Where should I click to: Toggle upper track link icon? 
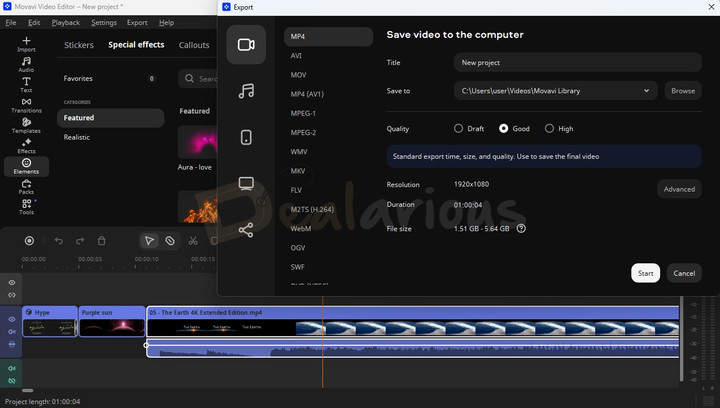pos(12,295)
